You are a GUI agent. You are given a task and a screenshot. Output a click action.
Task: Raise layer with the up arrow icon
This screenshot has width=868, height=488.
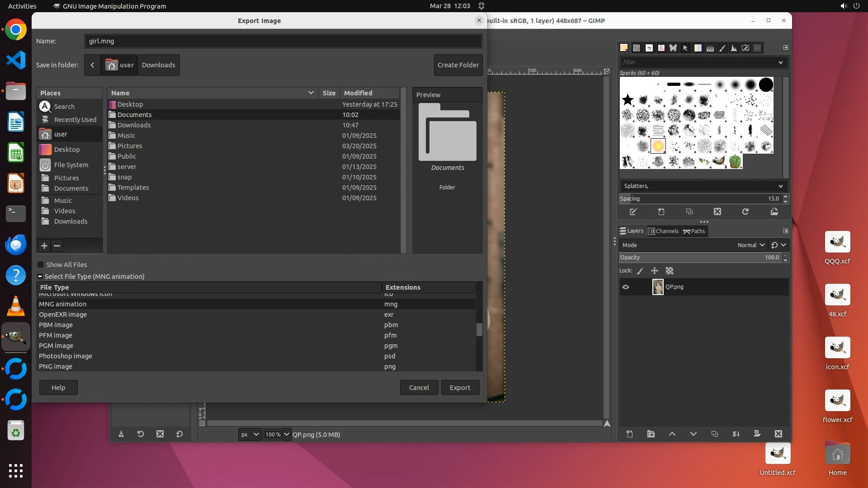coord(672,434)
